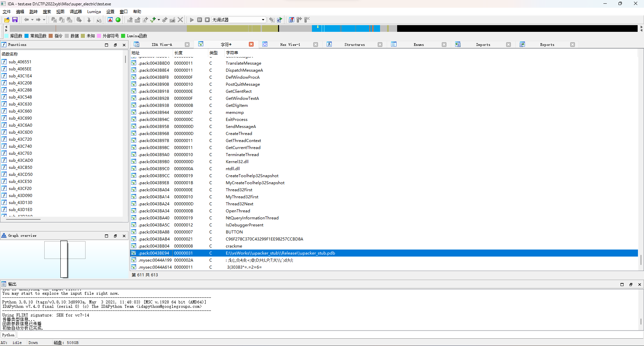The width and height of the screenshot is (644, 346).
Task: Select function sub_43C1E4
Action: click(x=62, y=76)
